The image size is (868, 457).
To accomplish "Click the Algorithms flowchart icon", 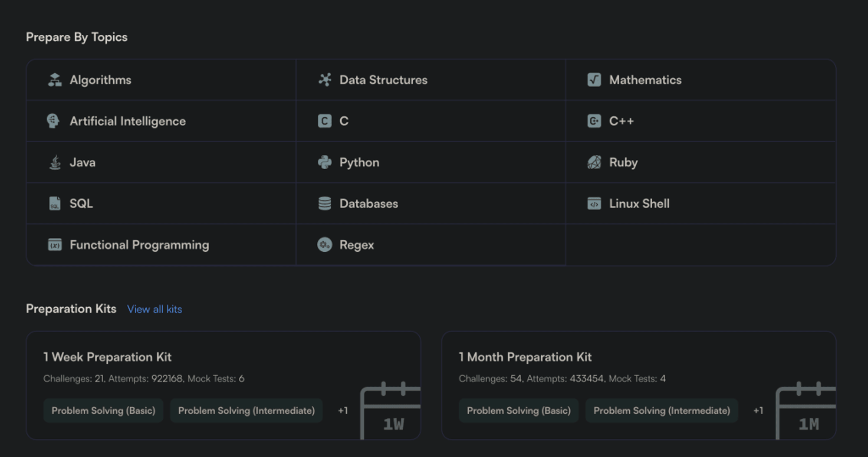I will (x=55, y=80).
